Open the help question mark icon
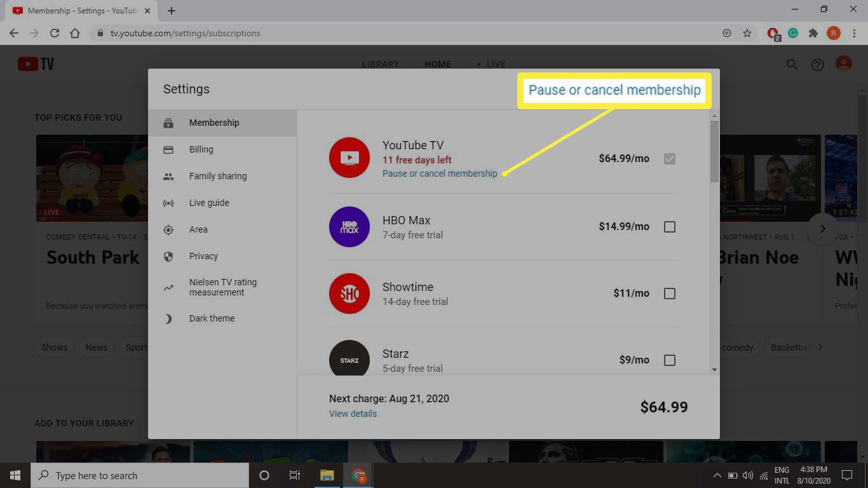 coord(818,65)
